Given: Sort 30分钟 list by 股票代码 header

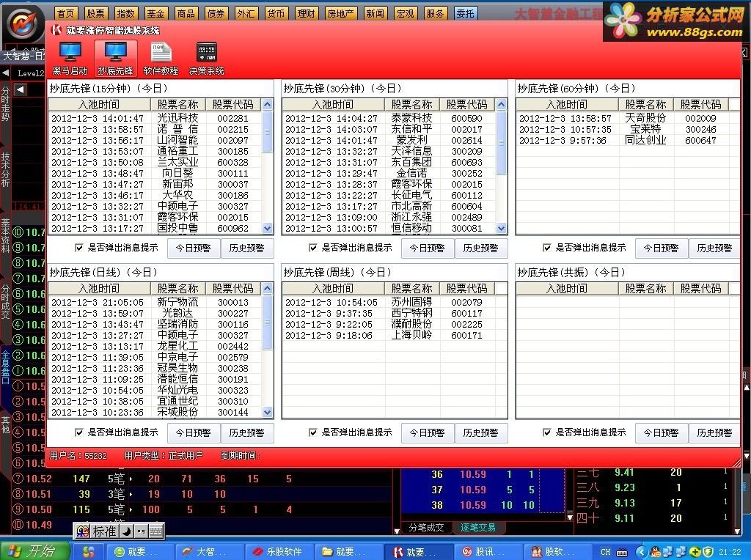Looking at the screenshot, I should pos(466,104).
